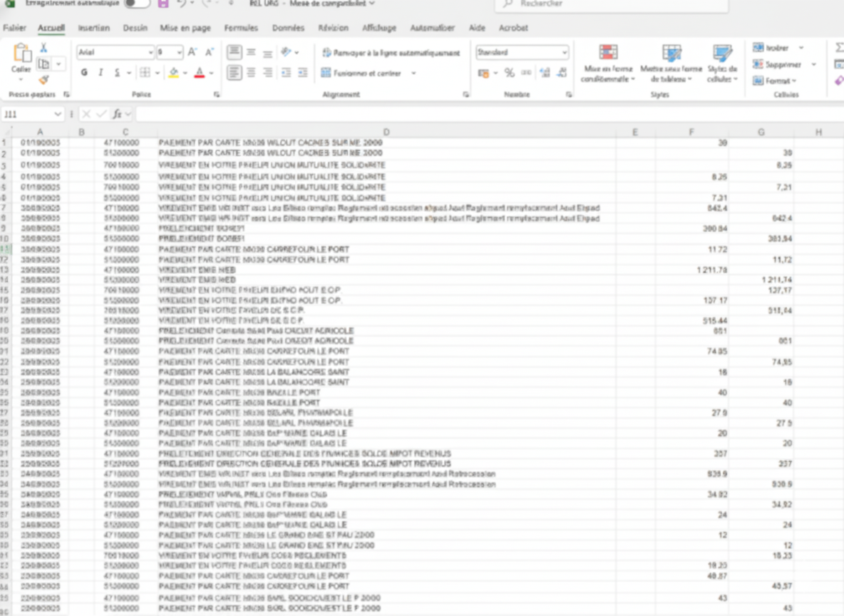Open Styles de cellules gallery
The width and height of the screenshot is (844, 616).
(x=722, y=63)
